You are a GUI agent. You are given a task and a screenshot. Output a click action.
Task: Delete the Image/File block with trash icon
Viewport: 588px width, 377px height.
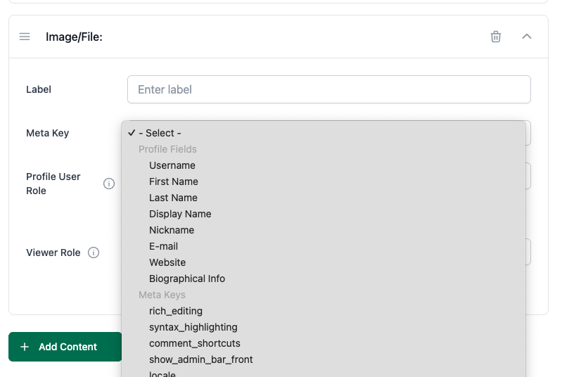(495, 37)
